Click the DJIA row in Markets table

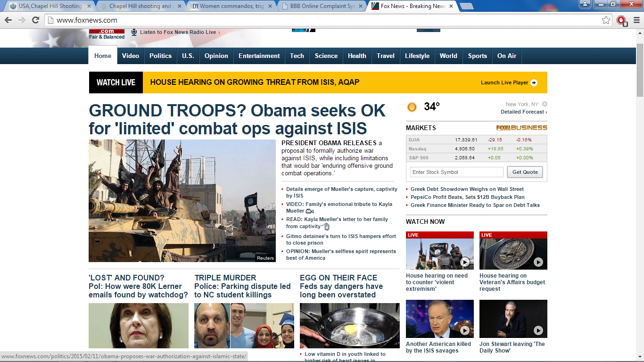477,140
